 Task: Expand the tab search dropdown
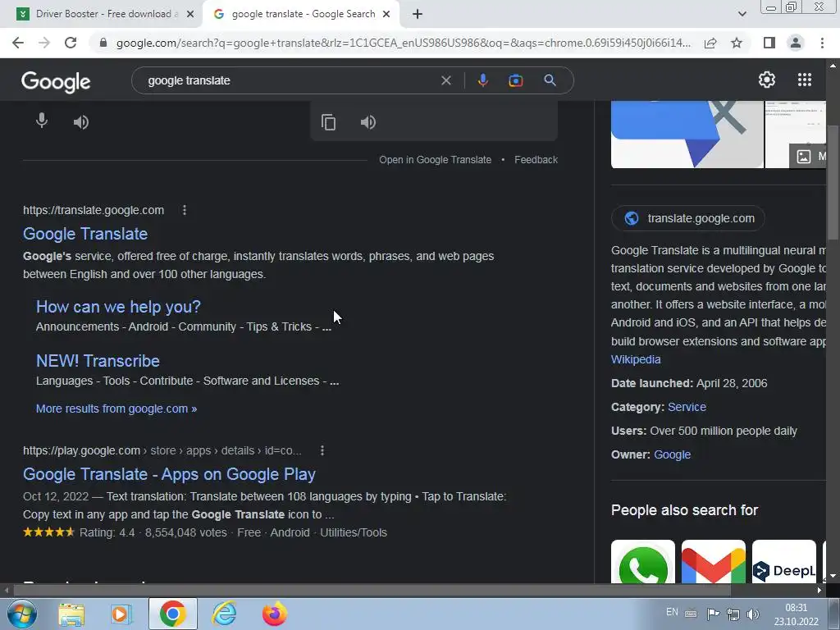point(742,14)
